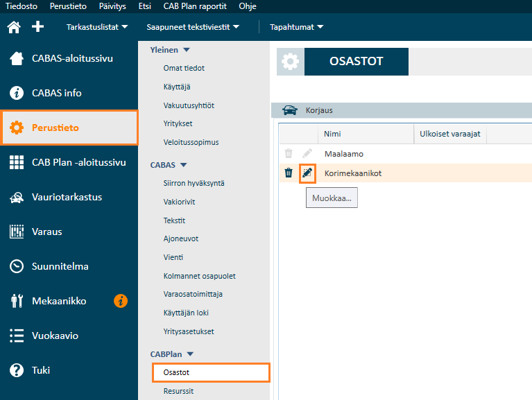The width and height of the screenshot is (532, 400).
Task: Sort by the Nimi column header
Action: click(x=366, y=134)
